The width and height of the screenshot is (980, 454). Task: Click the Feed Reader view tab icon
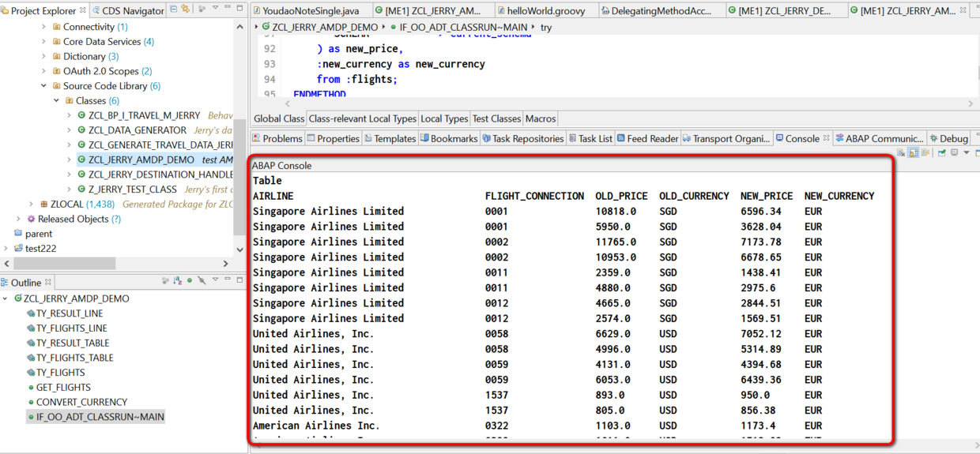(621, 138)
